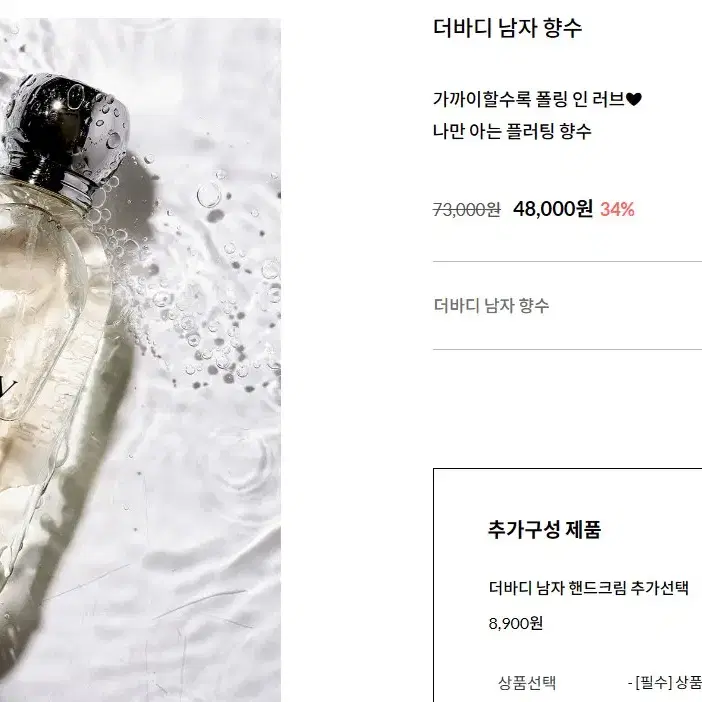Click the 나만 아는 플러팅 향수 text
This screenshot has height=702, width=702.
[x=512, y=131]
